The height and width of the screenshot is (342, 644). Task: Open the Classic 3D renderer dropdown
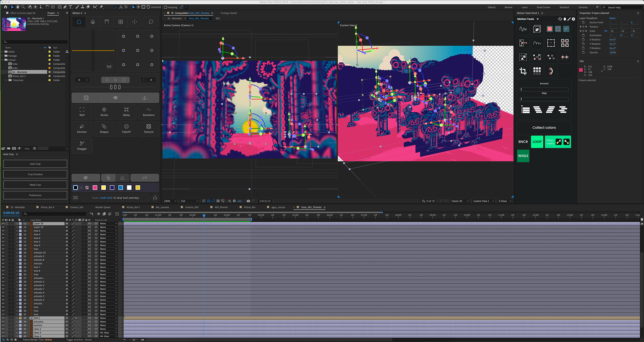(x=460, y=201)
